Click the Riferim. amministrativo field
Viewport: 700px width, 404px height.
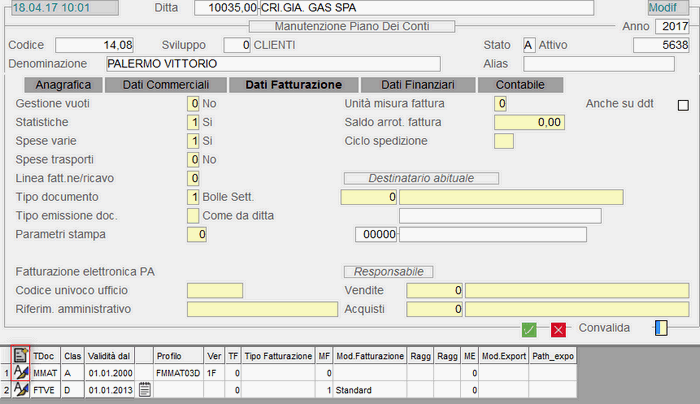[262, 309]
